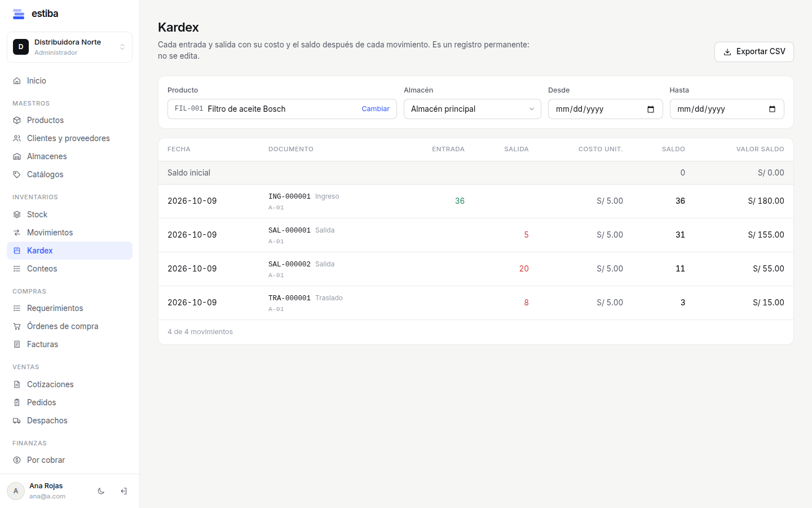Click the Conteos list icon
This screenshot has width=812, height=508.
17,269
